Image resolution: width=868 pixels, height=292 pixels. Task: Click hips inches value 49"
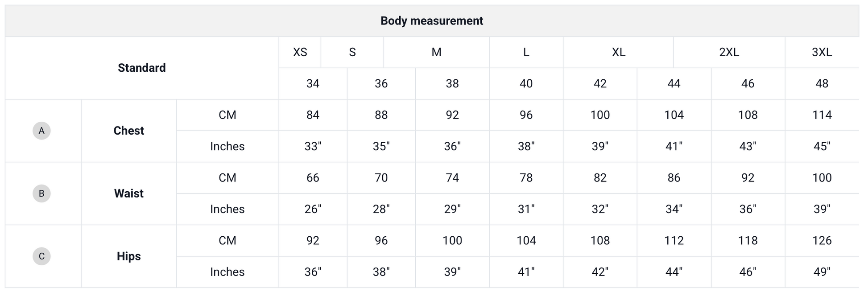coord(822,272)
